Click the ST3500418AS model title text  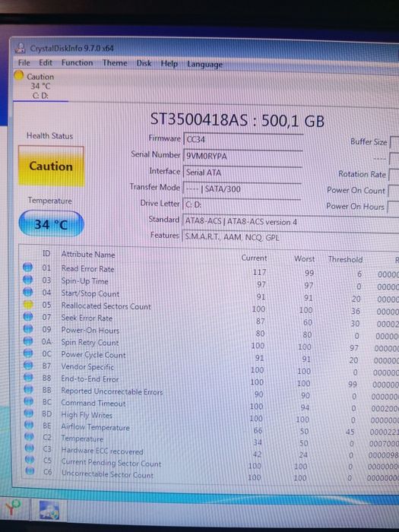[237, 120]
